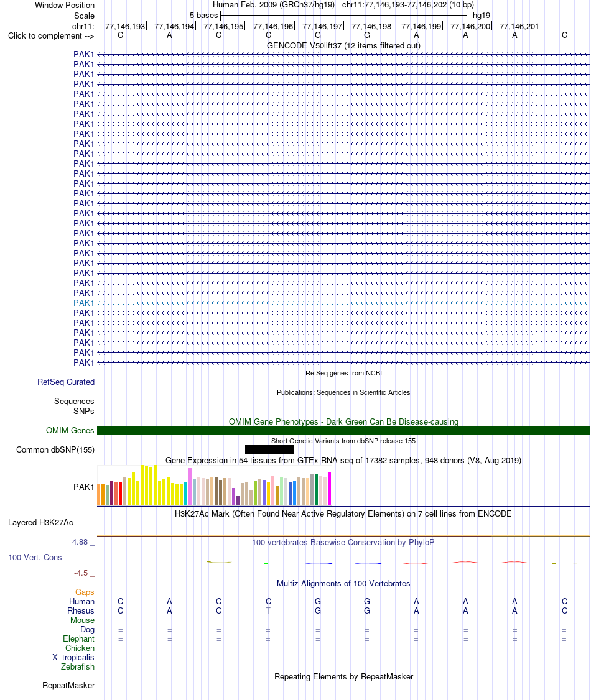Click the dark green OMIM gene bar

pyautogui.click(x=343, y=430)
